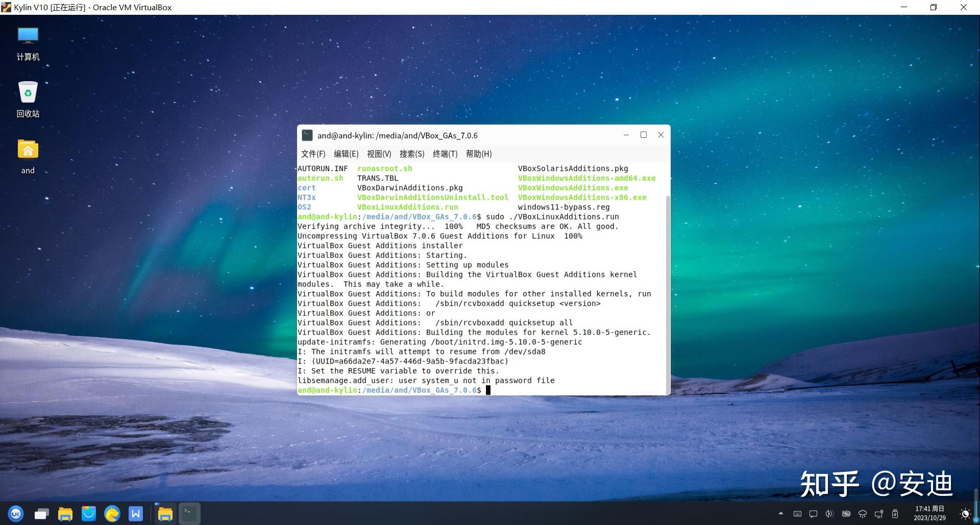
Task: Click the USB device tray icon
Action: (895, 514)
